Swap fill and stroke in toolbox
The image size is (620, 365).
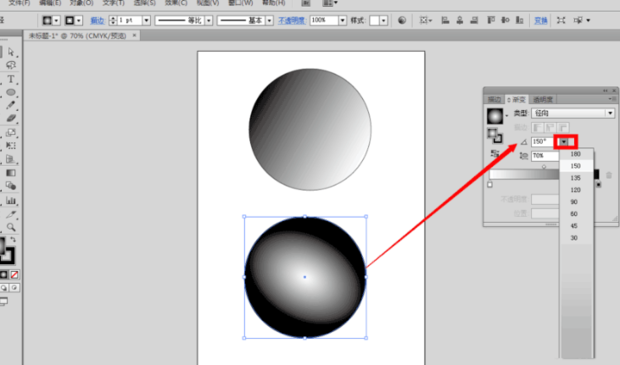click(x=13, y=240)
